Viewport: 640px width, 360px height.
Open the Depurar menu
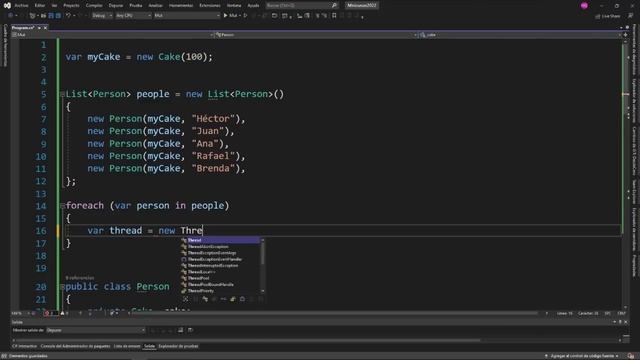point(116,5)
